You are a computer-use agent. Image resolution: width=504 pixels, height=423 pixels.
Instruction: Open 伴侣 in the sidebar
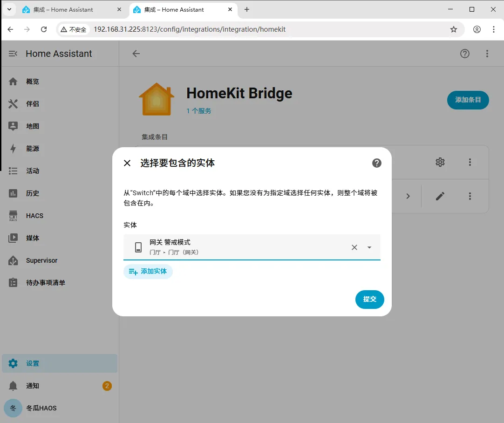(x=60, y=104)
